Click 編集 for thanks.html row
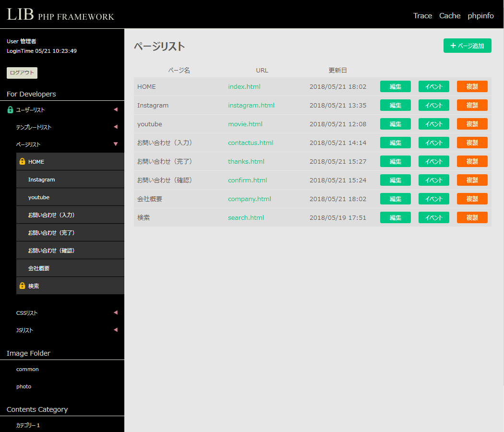Image resolution: width=504 pixels, height=432 pixels. click(396, 161)
